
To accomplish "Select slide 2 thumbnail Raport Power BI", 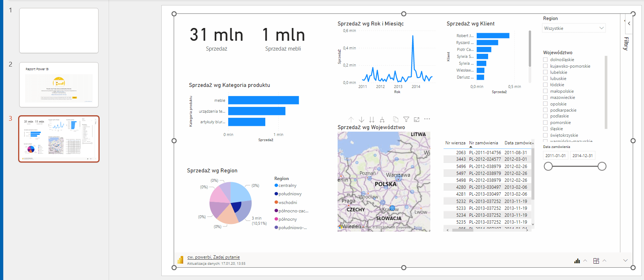I will click(x=59, y=85).
